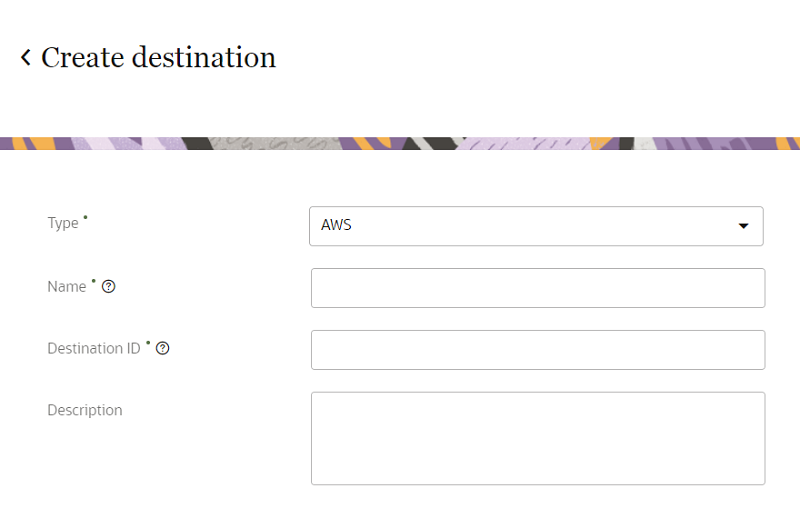Image resolution: width=800 pixels, height=508 pixels.
Task: Click the Destination ID label
Action: tap(94, 349)
